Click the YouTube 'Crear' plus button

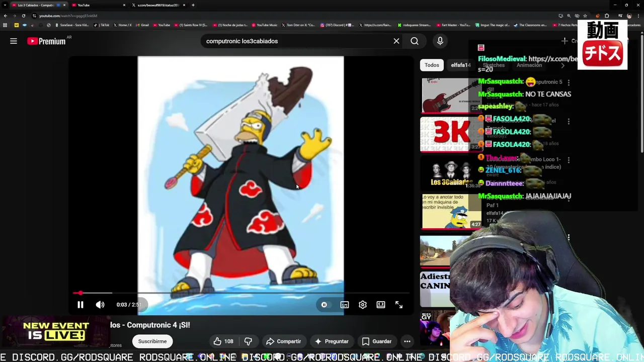[570, 41]
